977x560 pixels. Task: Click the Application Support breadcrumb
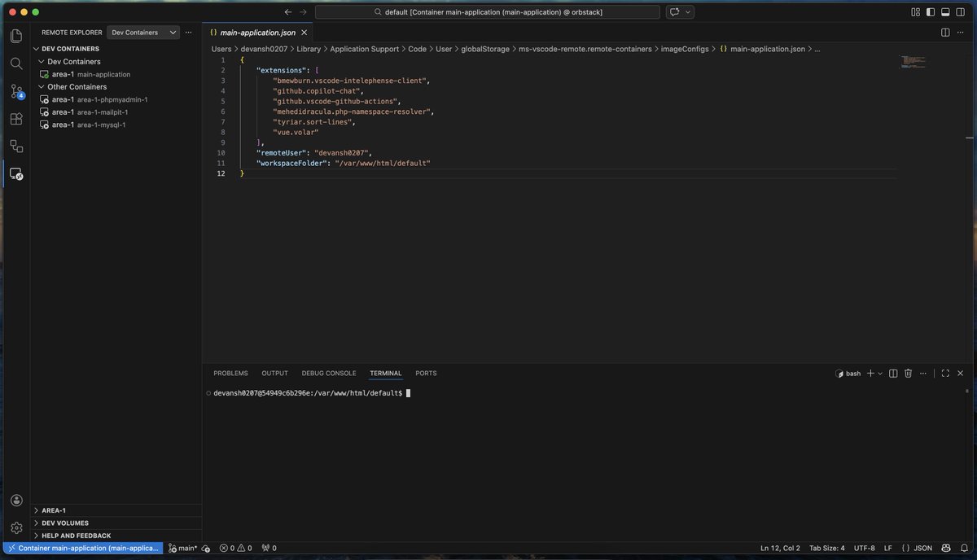(365, 49)
